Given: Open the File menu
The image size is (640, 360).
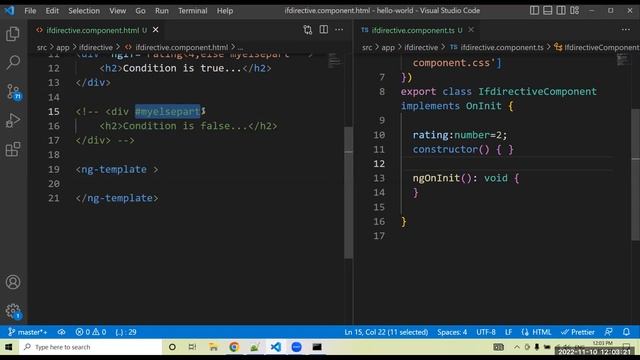Looking at the screenshot, I should pyautogui.click(x=30, y=11).
